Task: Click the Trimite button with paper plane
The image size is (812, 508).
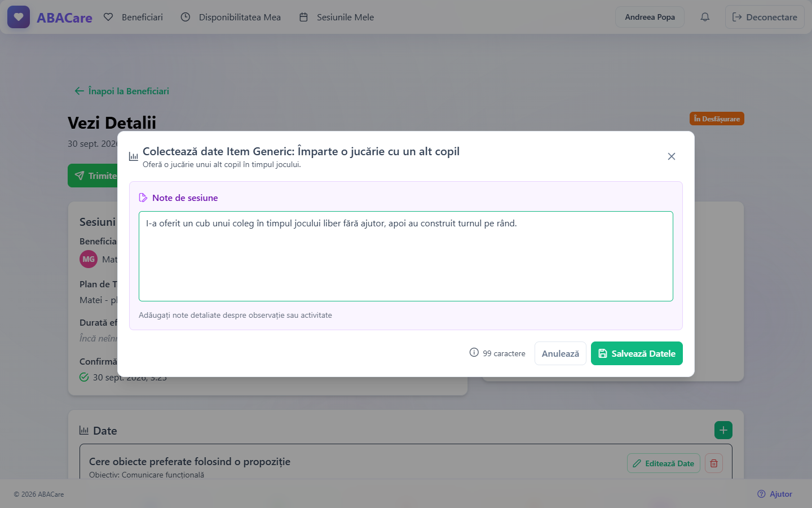Action: 93,176
